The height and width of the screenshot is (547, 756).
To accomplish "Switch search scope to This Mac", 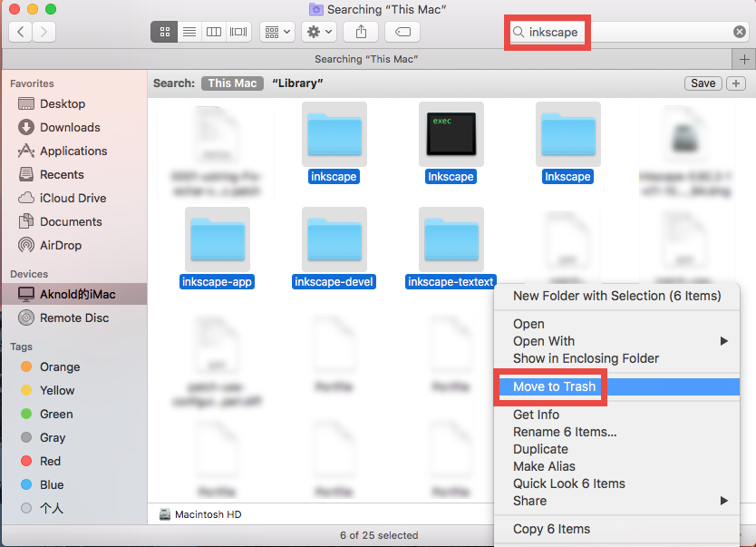I will [x=232, y=83].
